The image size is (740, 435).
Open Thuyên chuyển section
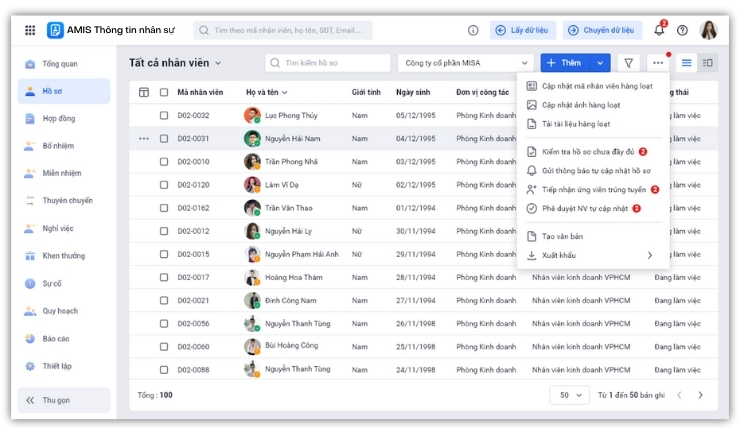click(x=64, y=201)
